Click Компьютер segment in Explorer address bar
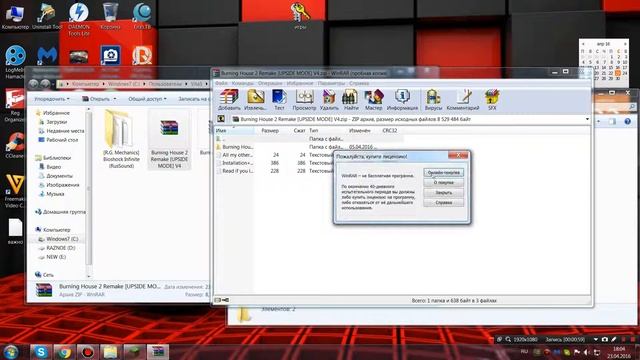Image resolution: width=640 pixels, height=360 pixels. pos(85,84)
